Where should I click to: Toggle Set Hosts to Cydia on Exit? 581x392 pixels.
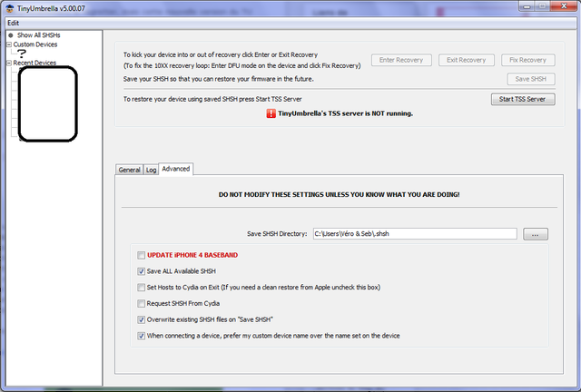tap(141, 287)
